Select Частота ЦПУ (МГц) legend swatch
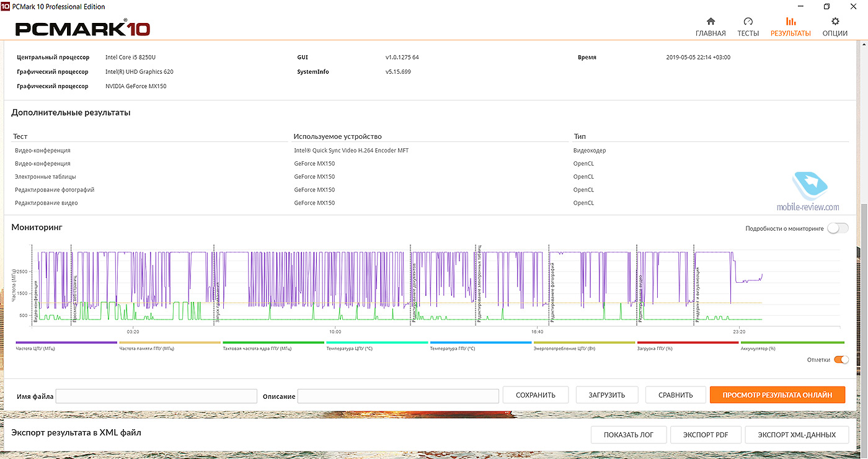This screenshot has height=459, width=868. pos(66,342)
